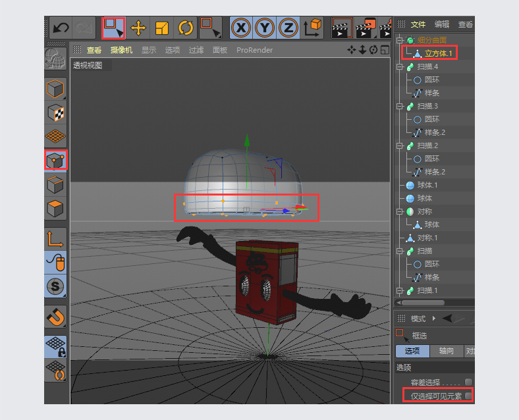Screen dimensions: 519x420
Task: Open the 过滤 viewport menu
Action: click(196, 50)
